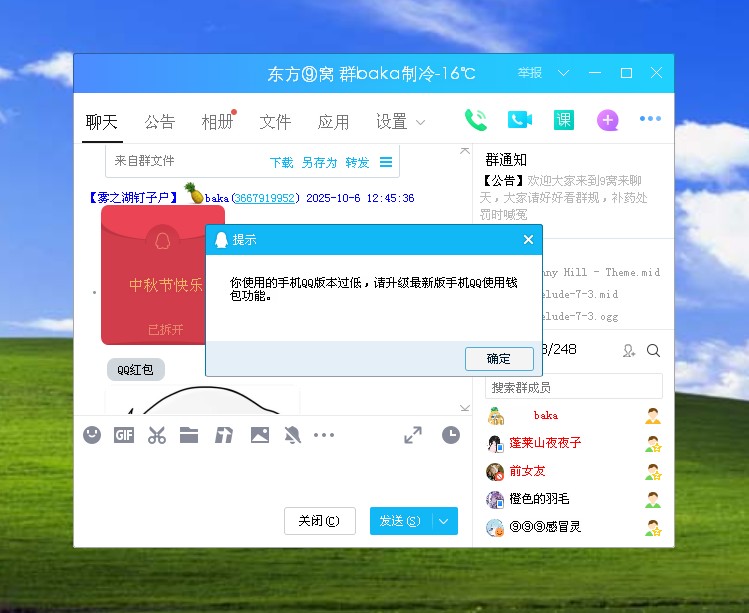
Task: Click the 【公告】 announcement text
Action: 564,198
